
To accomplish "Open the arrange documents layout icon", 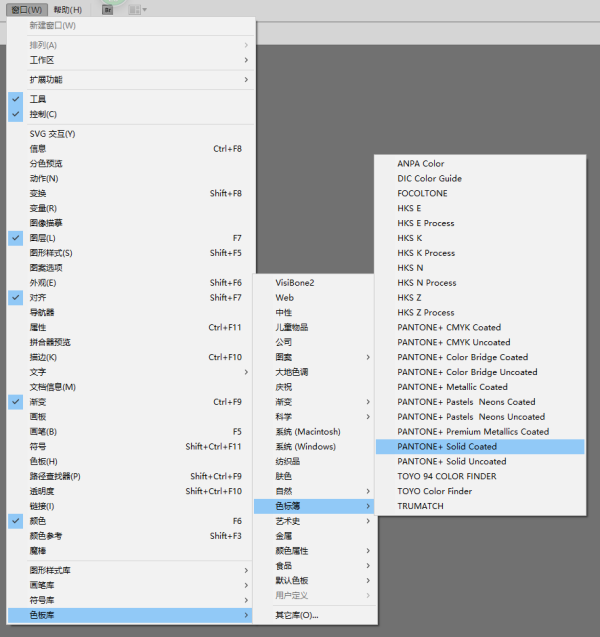I will point(137,10).
